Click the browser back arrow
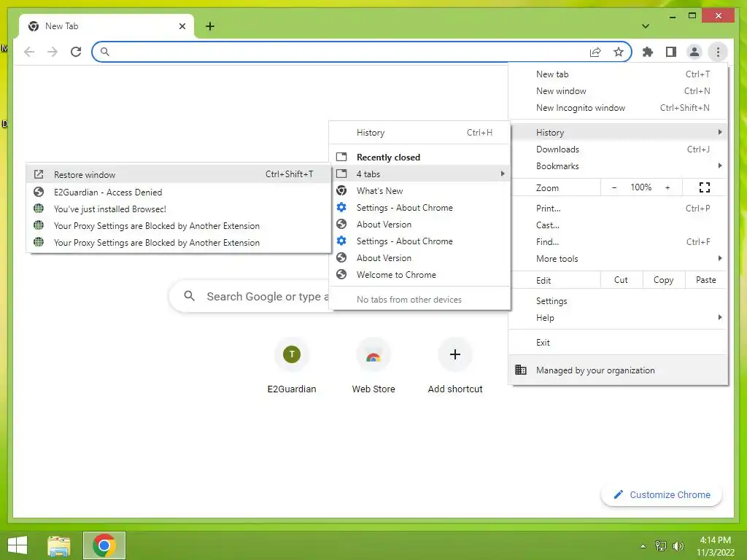Viewport: 747px width, 560px height. (x=29, y=52)
